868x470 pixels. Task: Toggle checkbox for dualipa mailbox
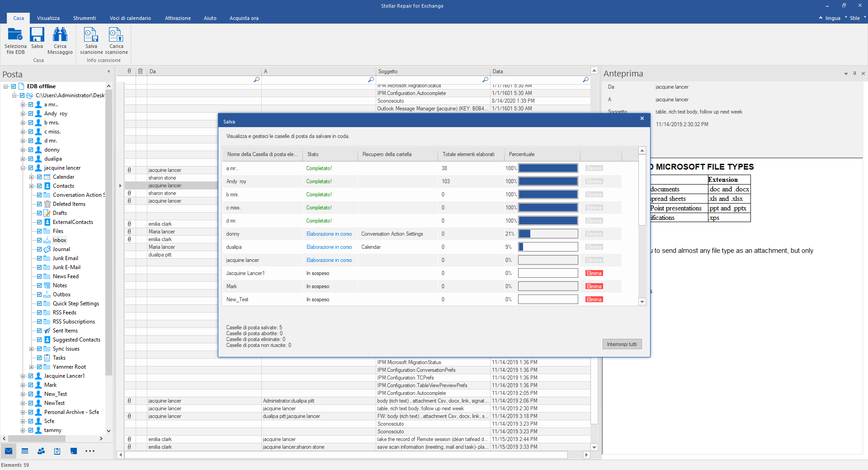click(31, 159)
